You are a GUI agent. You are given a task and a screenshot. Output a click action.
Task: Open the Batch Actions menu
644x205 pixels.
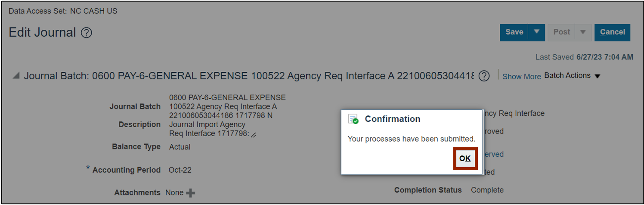pyautogui.click(x=572, y=76)
